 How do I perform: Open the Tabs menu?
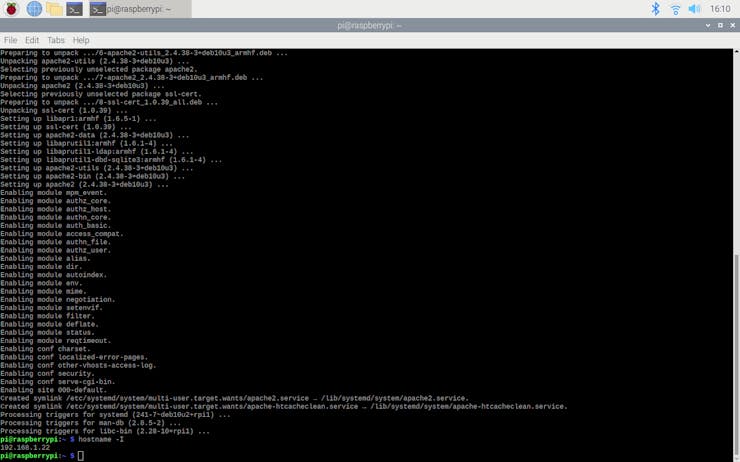[56, 40]
